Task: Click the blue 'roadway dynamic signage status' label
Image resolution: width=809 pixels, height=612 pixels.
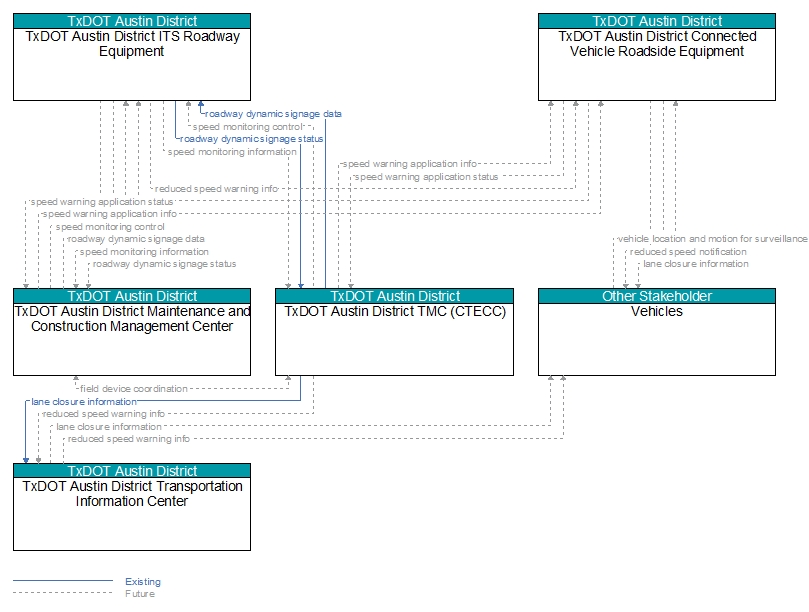Action: pos(252,139)
